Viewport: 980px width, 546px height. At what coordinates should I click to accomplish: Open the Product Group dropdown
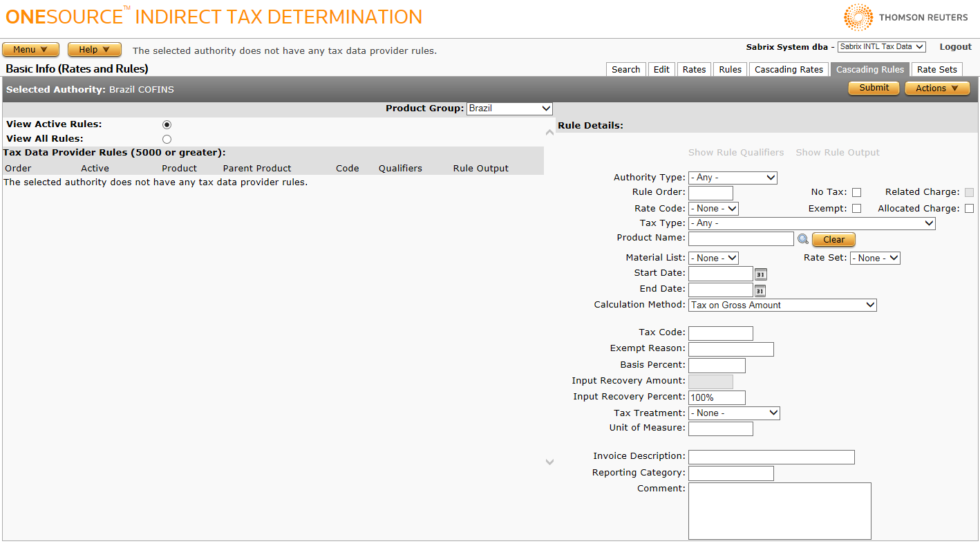pyautogui.click(x=509, y=109)
